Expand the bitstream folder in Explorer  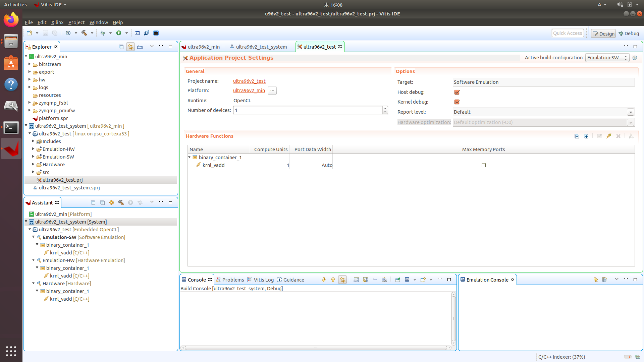30,64
